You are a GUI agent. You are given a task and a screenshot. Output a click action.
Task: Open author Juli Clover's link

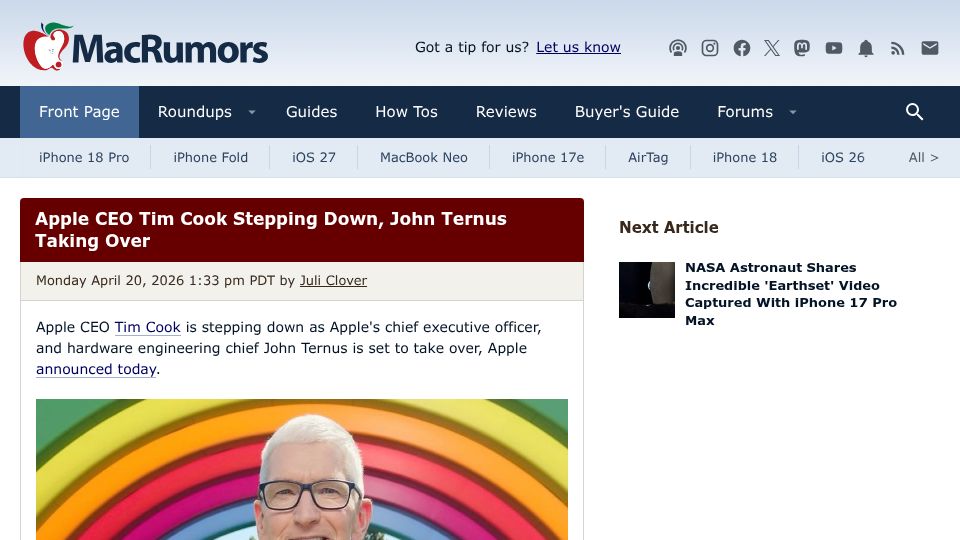click(333, 280)
